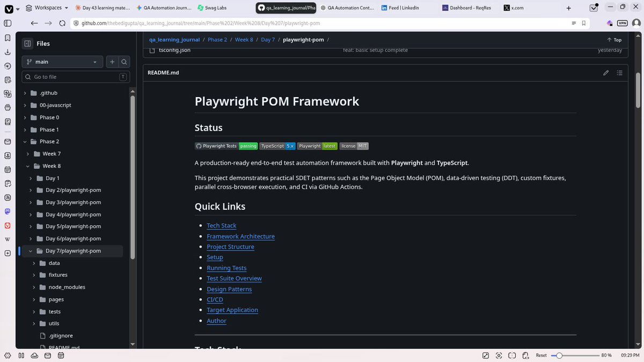Viewport: 644px width, 362px height.
Task: Open the CI/CD quick link
Action: click(x=215, y=300)
